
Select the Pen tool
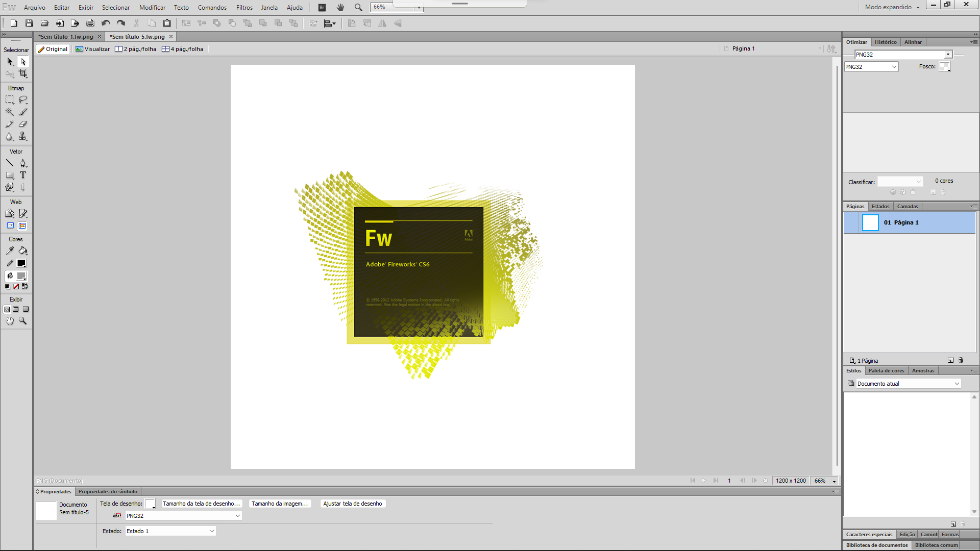(x=23, y=163)
